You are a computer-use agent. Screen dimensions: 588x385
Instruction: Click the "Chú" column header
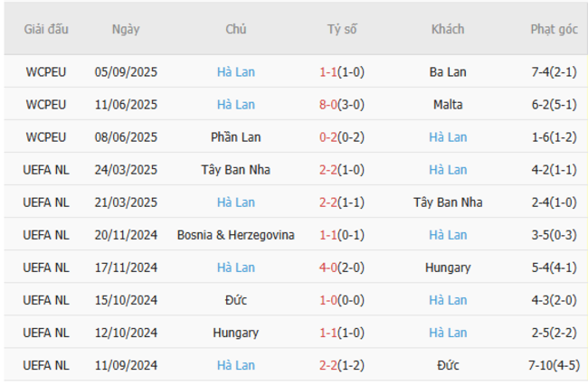point(236,29)
